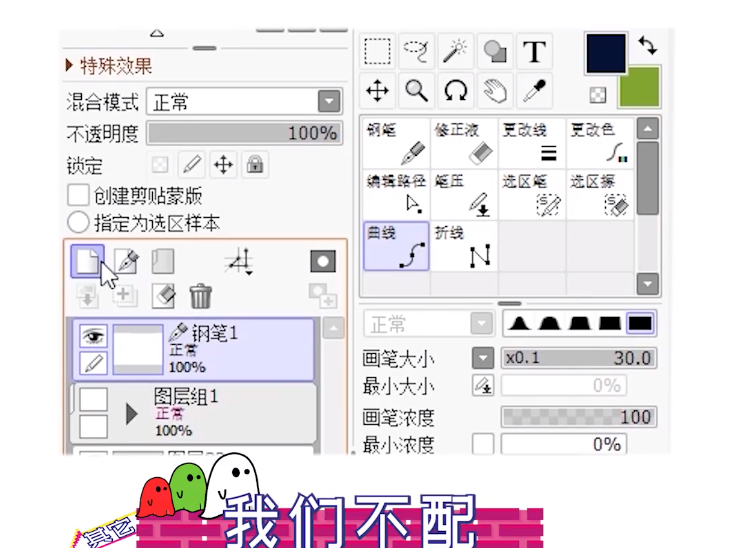Open the brush 正常 mode dropdown
Viewport: 740px width, 548px height.
481,324
